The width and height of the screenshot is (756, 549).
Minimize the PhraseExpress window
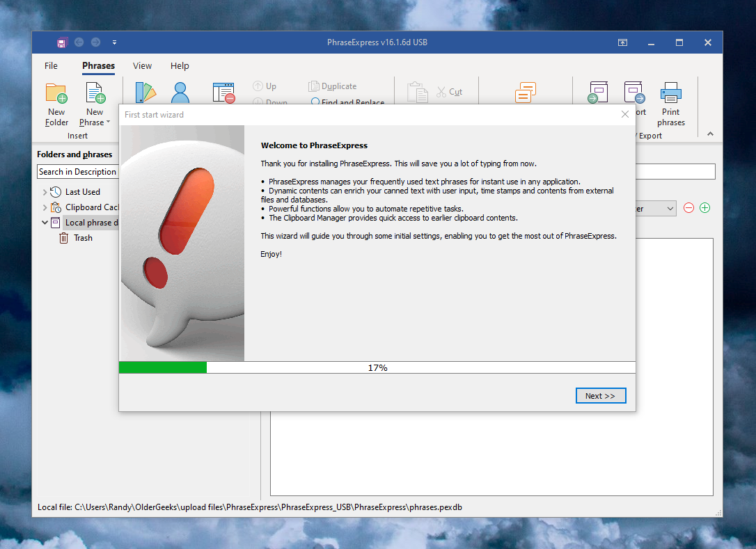pos(652,42)
